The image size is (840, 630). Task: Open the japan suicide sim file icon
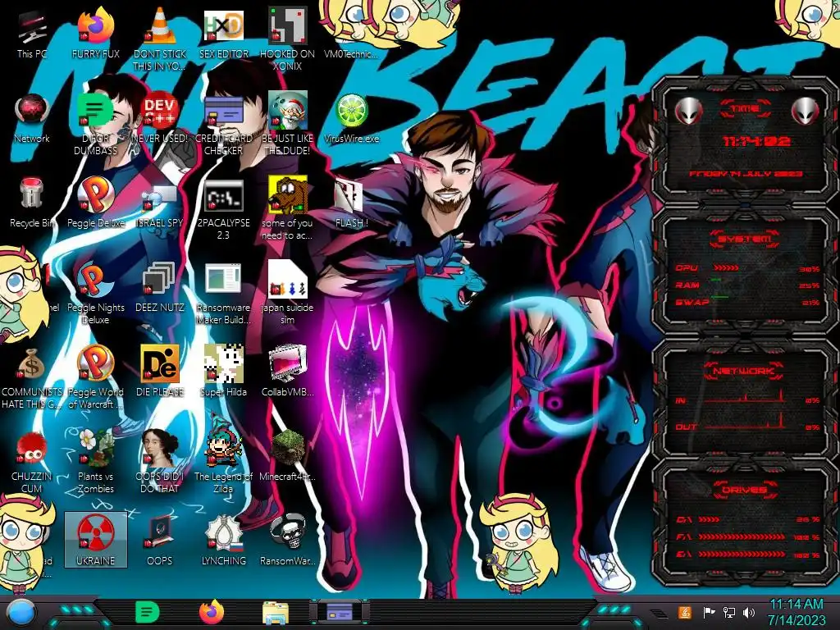coord(288,294)
